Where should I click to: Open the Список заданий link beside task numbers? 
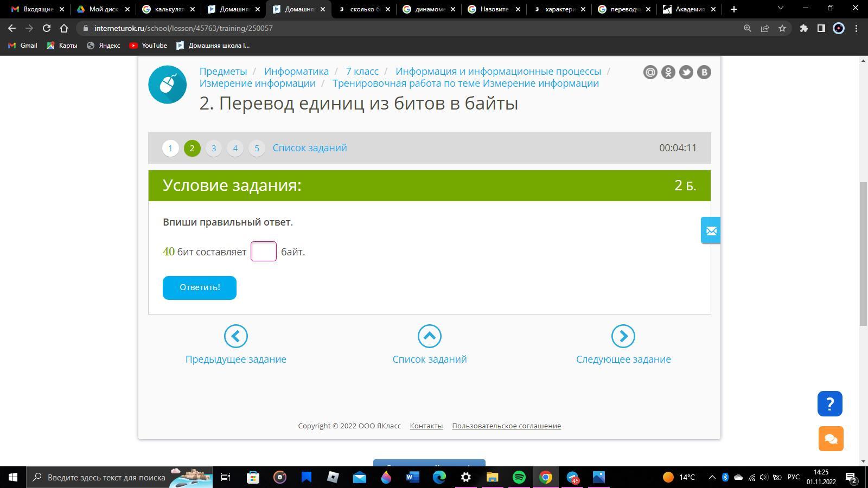309,148
